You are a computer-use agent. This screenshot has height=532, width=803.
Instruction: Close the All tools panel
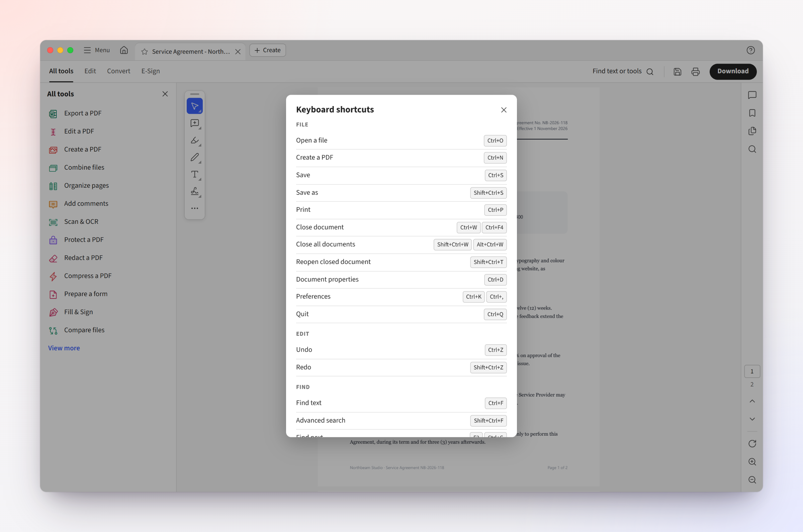165,94
